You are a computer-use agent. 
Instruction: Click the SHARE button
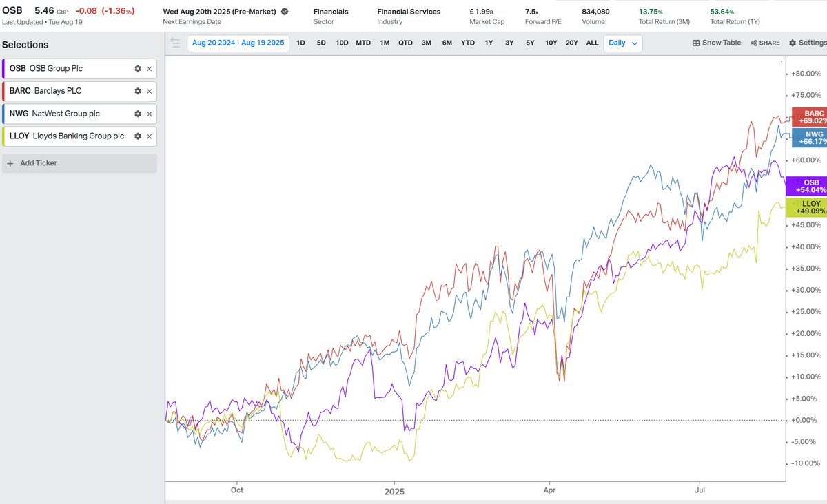(765, 43)
